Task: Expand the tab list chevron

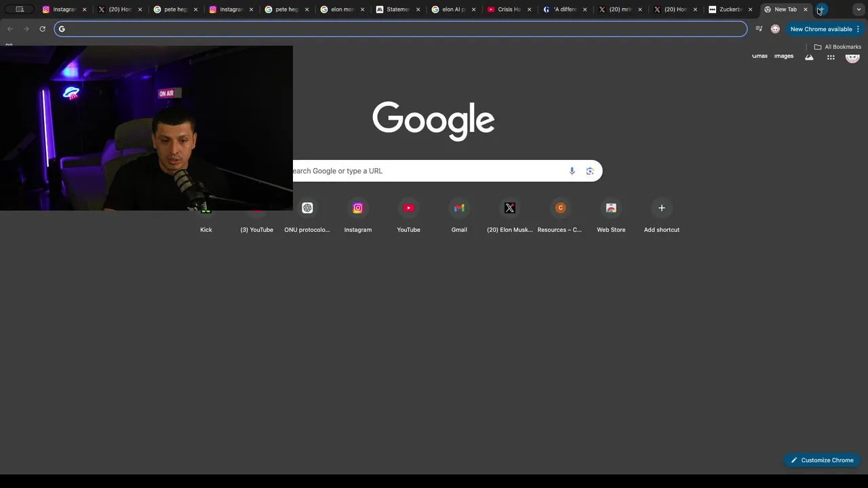Action: pos(859,9)
